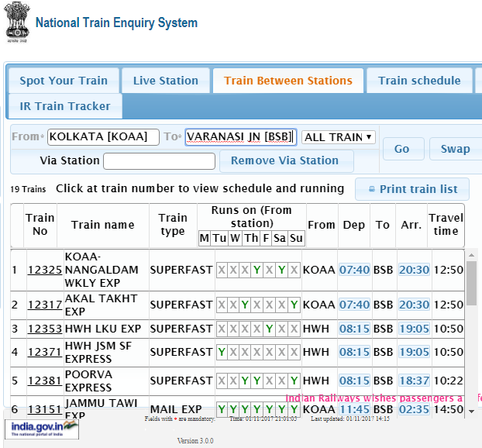Viewport: 482px width, 448px height.
Task: Click the train list scrollbar thumb
Action: click(471, 283)
